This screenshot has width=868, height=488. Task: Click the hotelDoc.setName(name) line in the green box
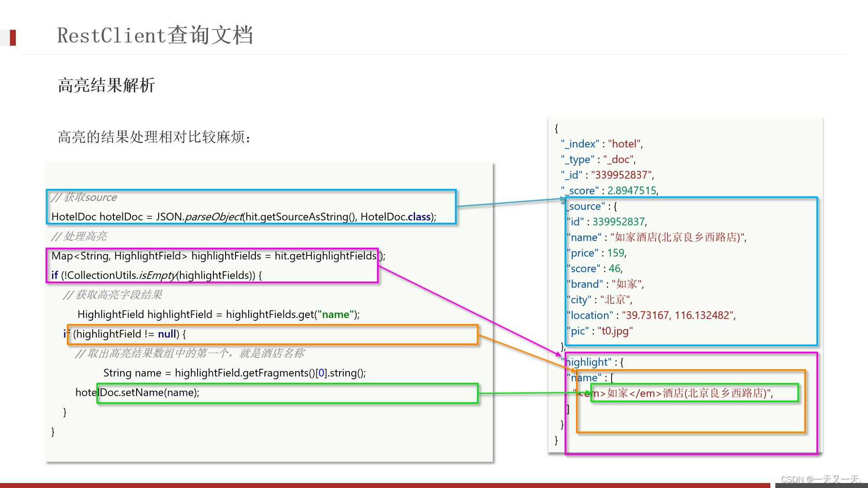[138, 392]
